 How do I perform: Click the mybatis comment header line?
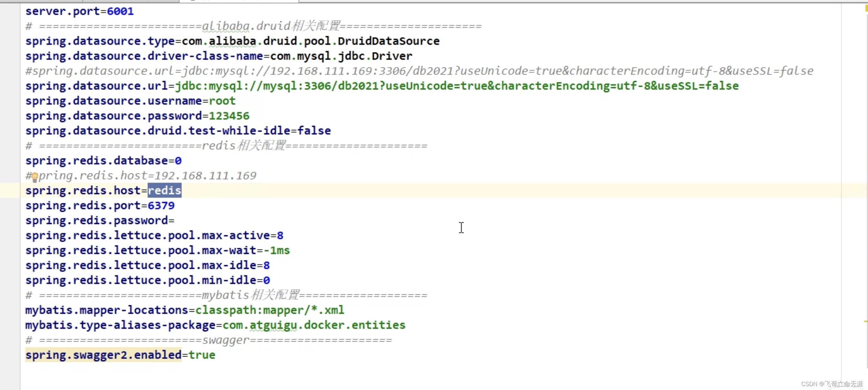[x=226, y=295]
